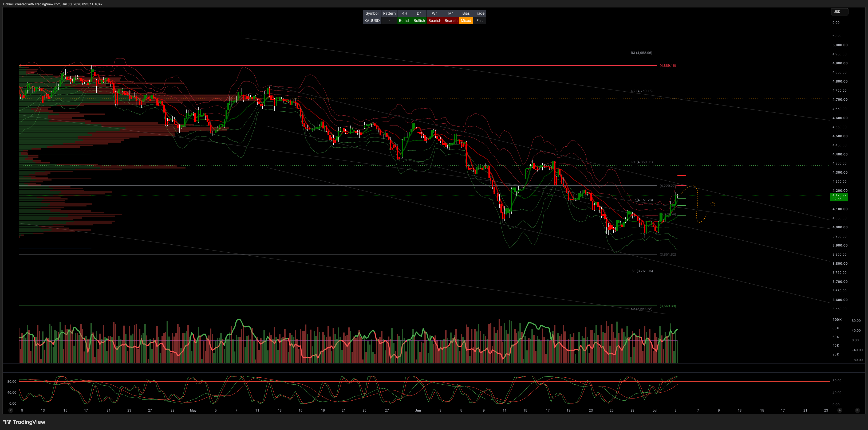Viewport: 868px width, 430px height.
Task: Click the M1 column header
Action: [451, 14]
